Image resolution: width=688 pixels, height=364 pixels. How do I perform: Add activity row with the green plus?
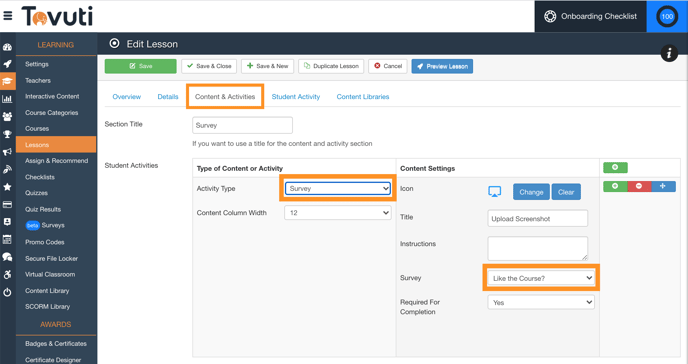tap(615, 186)
